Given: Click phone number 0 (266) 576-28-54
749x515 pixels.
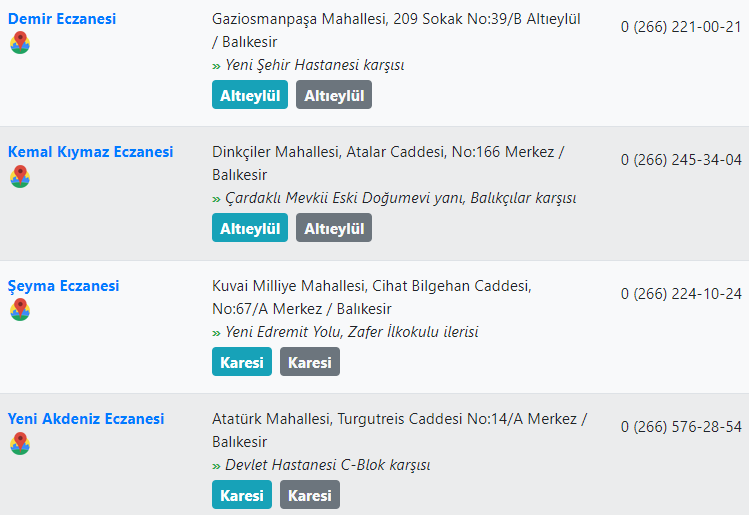Looking at the screenshot, I should coord(681,427).
